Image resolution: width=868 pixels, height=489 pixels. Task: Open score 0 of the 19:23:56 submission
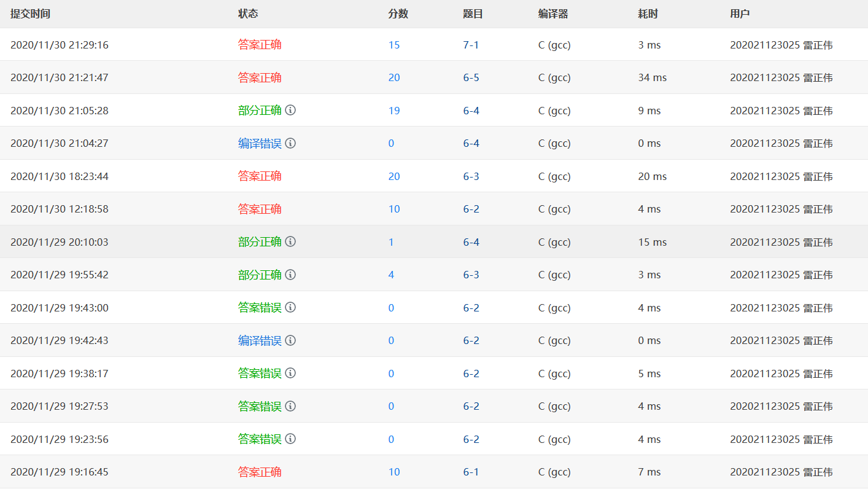click(x=391, y=439)
